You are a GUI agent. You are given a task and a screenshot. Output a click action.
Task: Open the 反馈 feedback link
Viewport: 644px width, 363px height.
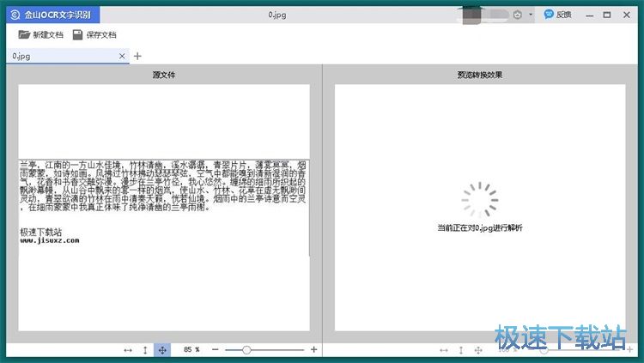coord(558,15)
